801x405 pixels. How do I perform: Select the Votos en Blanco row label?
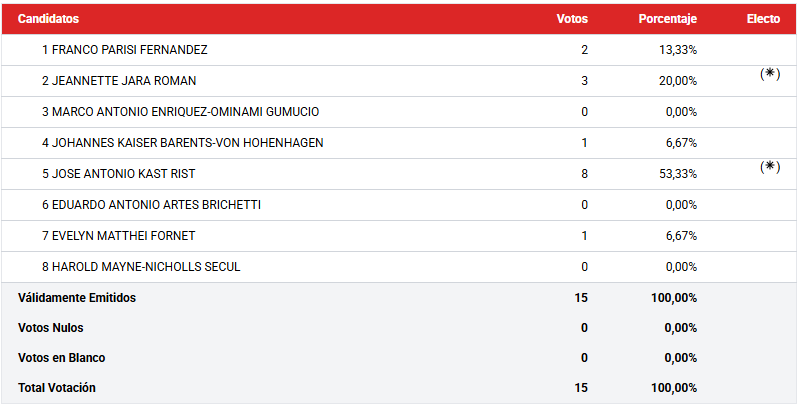(x=62, y=358)
